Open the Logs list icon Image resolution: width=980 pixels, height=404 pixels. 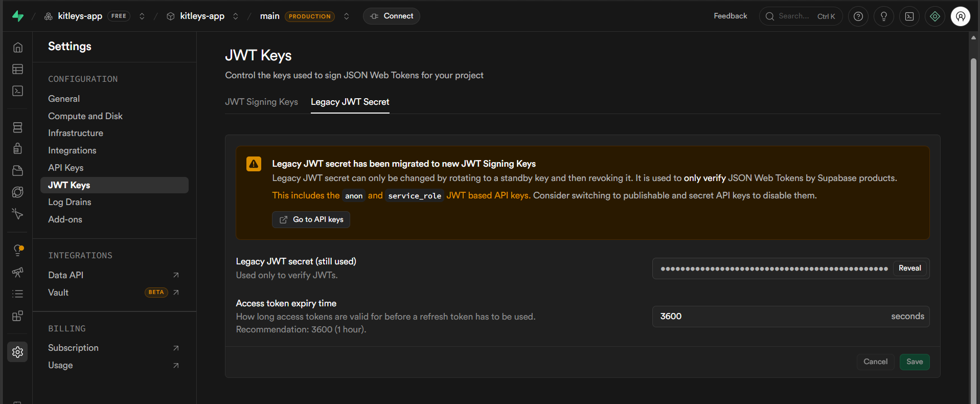click(x=18, y=294)
